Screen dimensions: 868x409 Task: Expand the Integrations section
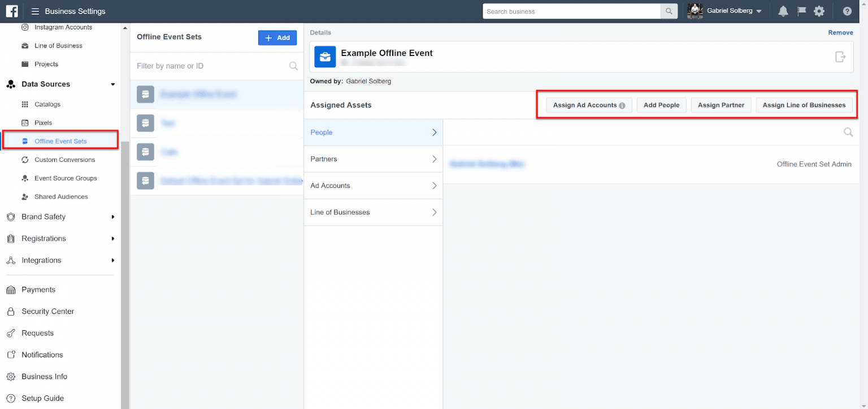112,260
